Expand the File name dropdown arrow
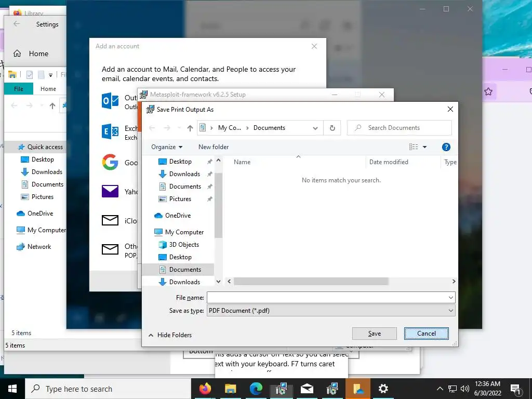The width and height of the screenshot is (532, 399). (x=450, y=298)
